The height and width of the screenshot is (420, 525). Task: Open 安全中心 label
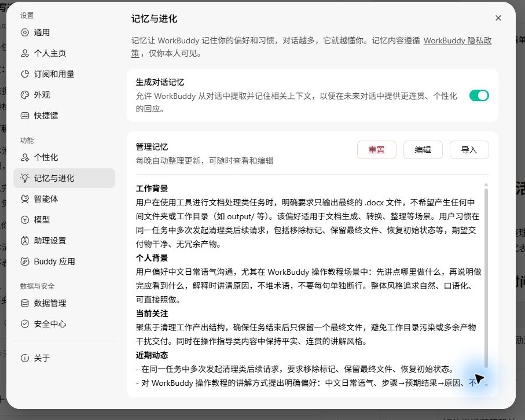[x=50, y=324]
